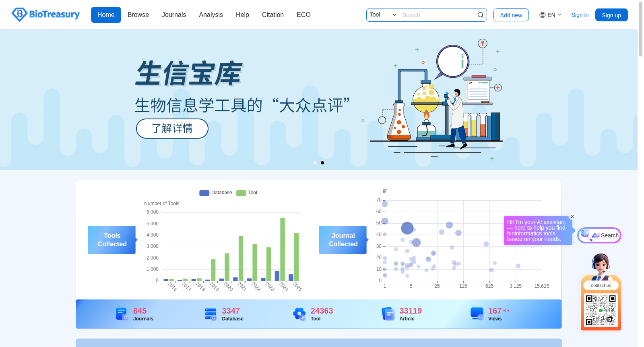
Task: Click the 2025 Tool bar in chart
Action: tap(297, 257)
